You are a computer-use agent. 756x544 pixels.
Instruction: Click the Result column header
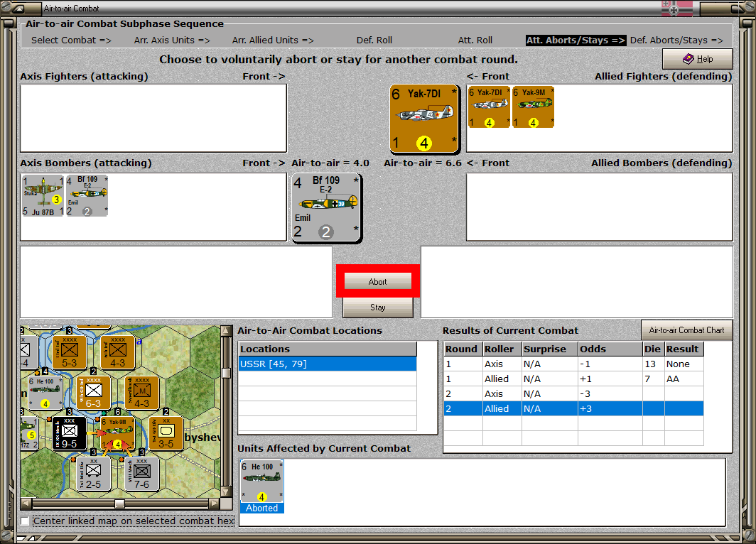tap(684, 349)
